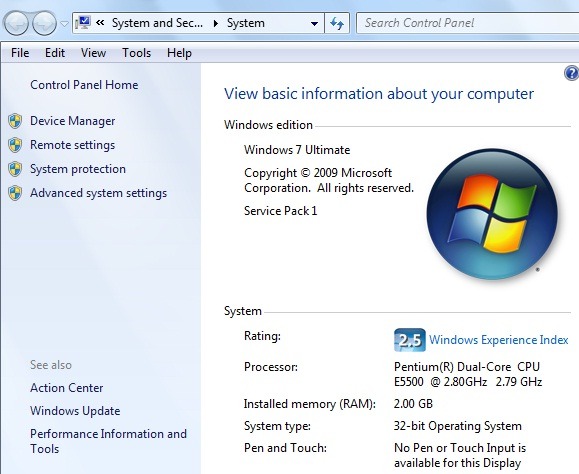The width and height of the screenshot is (579, 474).
Task: Click the double chevron in address bar
Action: [x=100, y=23]
